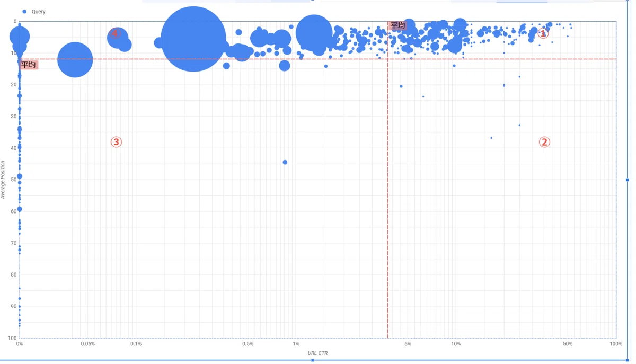Click the Query legend label
636x364 pixels.
pyautogui.click(x=39, y=11)
